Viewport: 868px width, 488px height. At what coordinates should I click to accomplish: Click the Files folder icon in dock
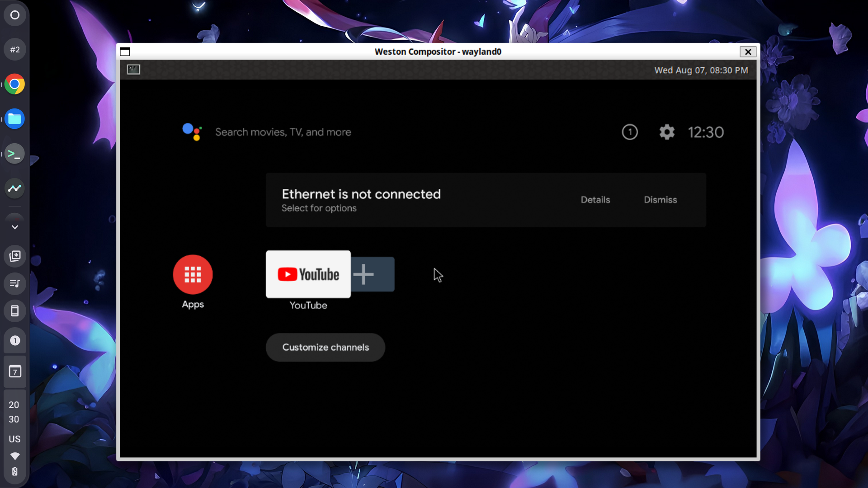click(x=15, y=119)
